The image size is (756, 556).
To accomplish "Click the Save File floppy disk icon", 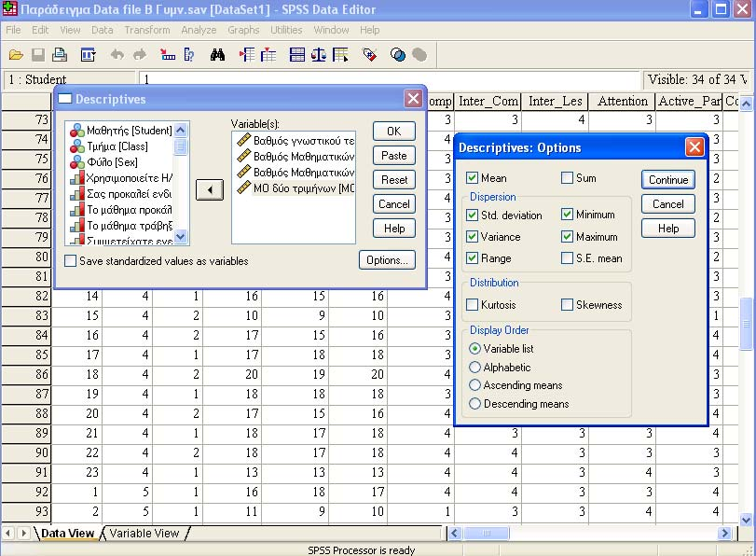I will (38, 55).
